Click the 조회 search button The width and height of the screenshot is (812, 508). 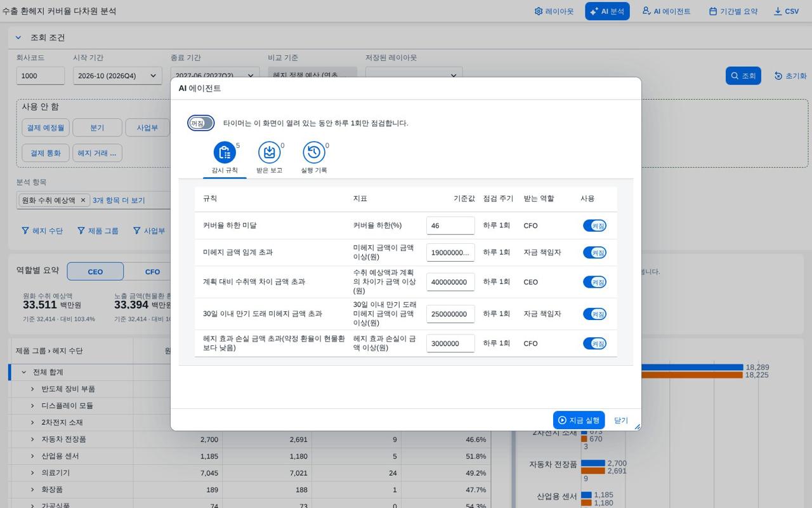point(743,76)
